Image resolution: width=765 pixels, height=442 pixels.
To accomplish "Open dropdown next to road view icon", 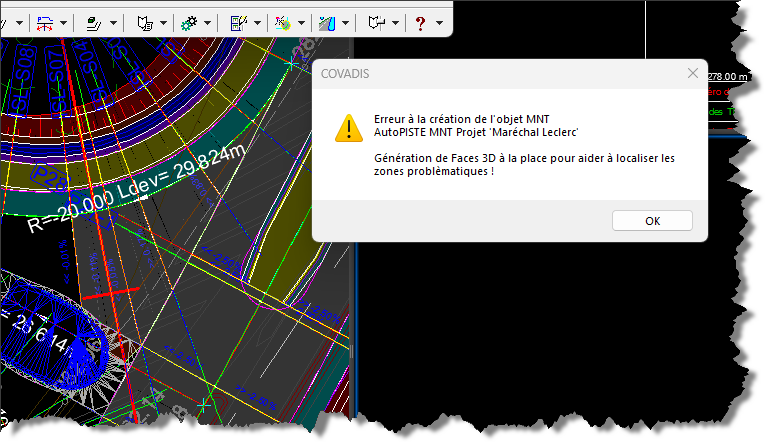I will [345, 23].
